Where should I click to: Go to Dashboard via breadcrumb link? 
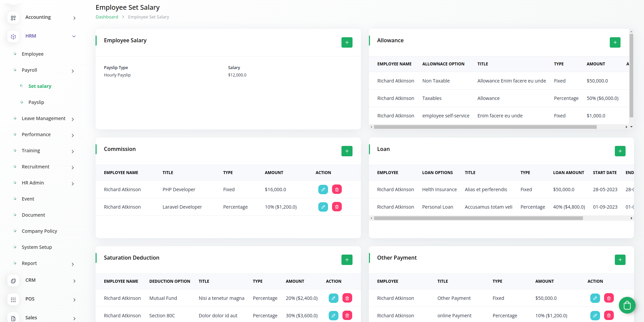(107, 17)
